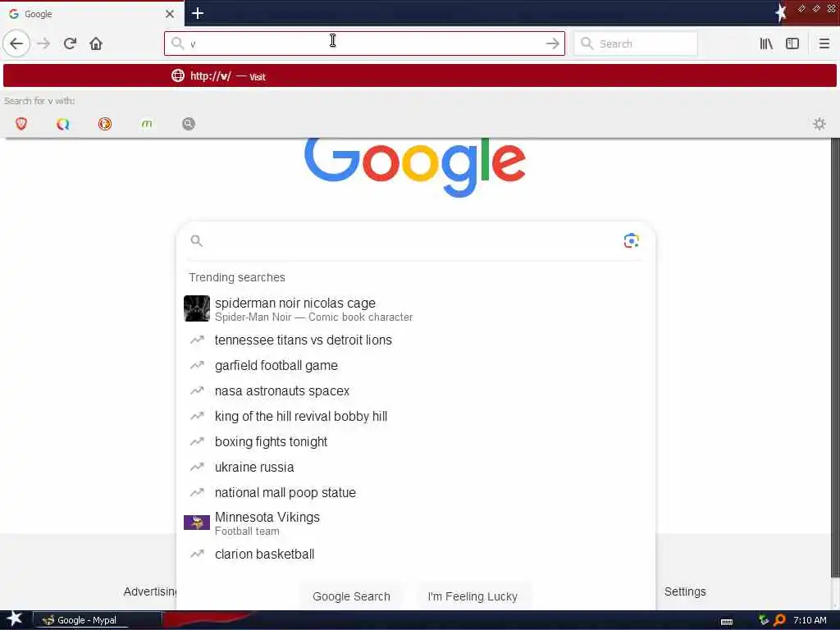Open the hamburger application menu
Viewport: 840px width, 630px height.
pyautogui.click(x=824, y=43)
